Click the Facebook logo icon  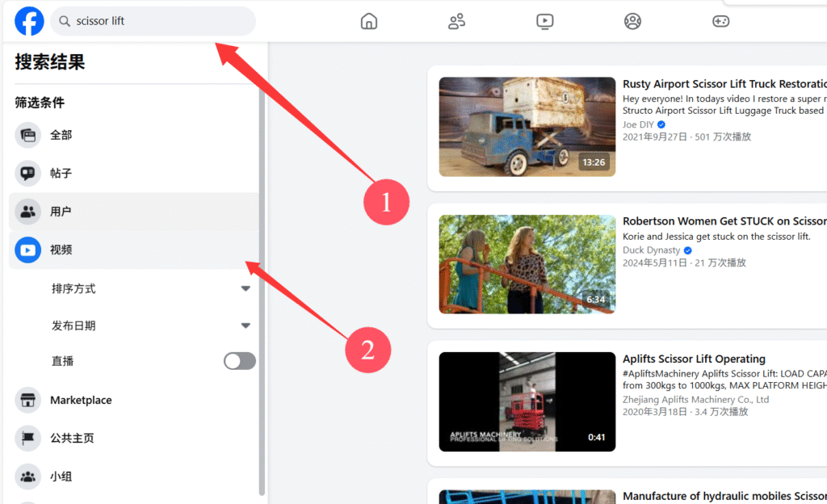29,22
